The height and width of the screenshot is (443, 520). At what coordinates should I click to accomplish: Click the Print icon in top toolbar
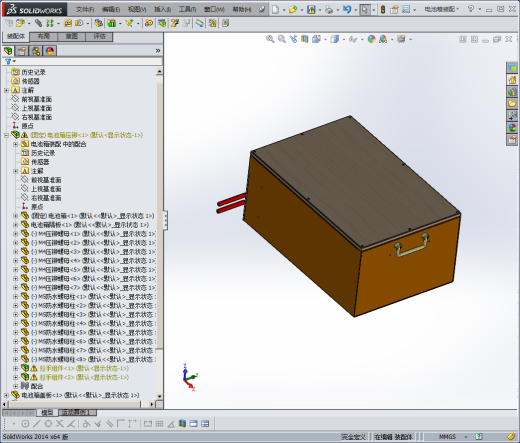(x=329, y=10)
